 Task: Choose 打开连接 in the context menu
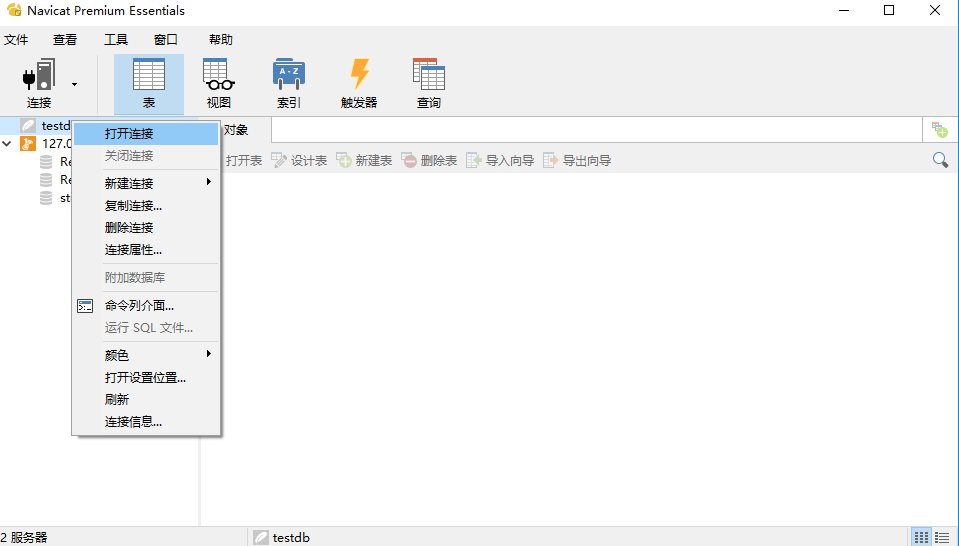click(x=146, y=133)
